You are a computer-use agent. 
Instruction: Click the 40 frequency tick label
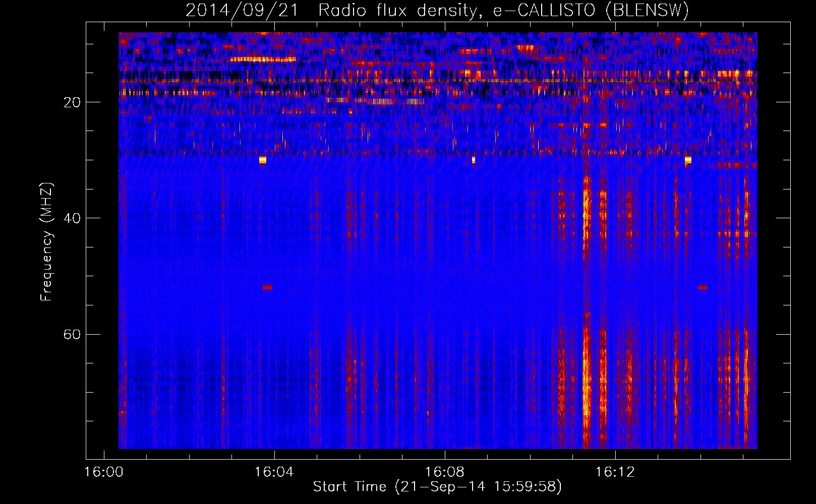click(x=72, y=218)
